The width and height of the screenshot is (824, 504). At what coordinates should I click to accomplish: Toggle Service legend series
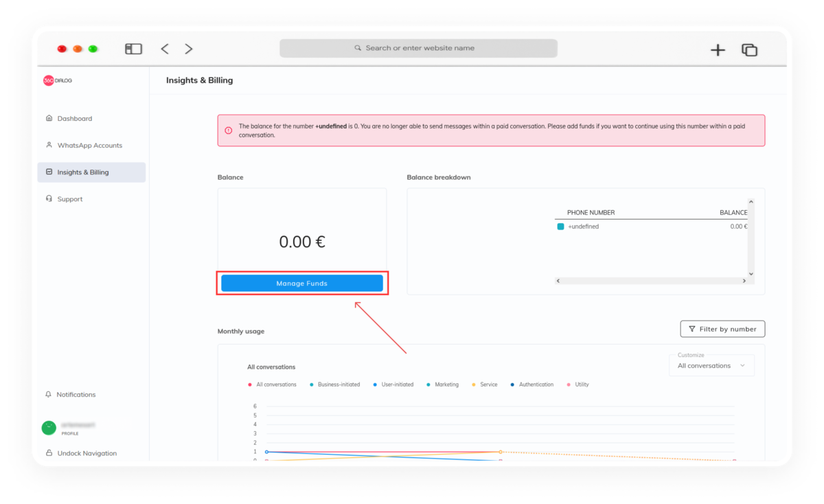(485, 385)
